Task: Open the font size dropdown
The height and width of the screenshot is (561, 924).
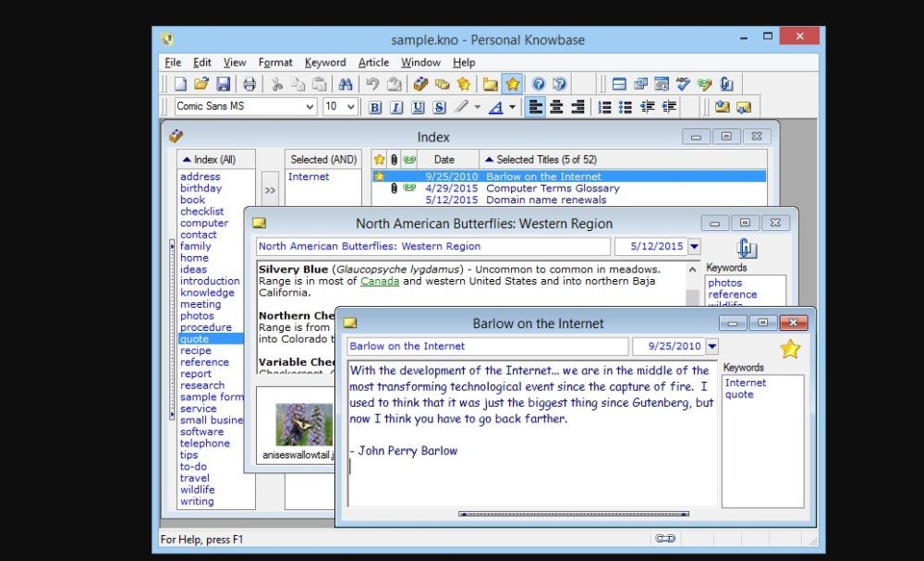Action: click(351, 107)
